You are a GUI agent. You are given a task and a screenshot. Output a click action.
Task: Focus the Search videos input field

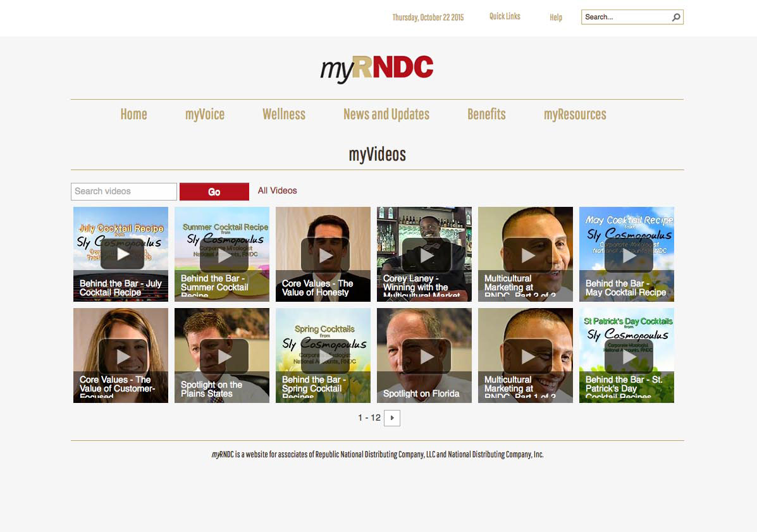[x=123, y=192]
